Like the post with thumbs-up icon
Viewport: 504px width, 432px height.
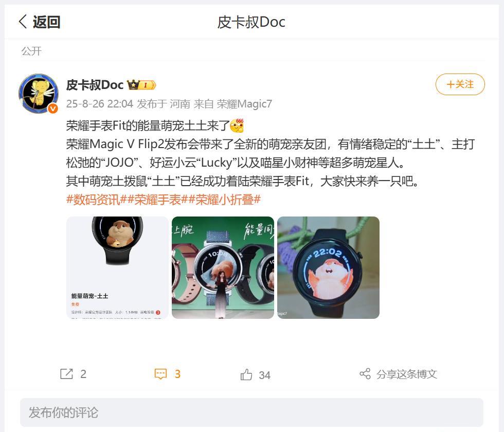pos(246,374)
